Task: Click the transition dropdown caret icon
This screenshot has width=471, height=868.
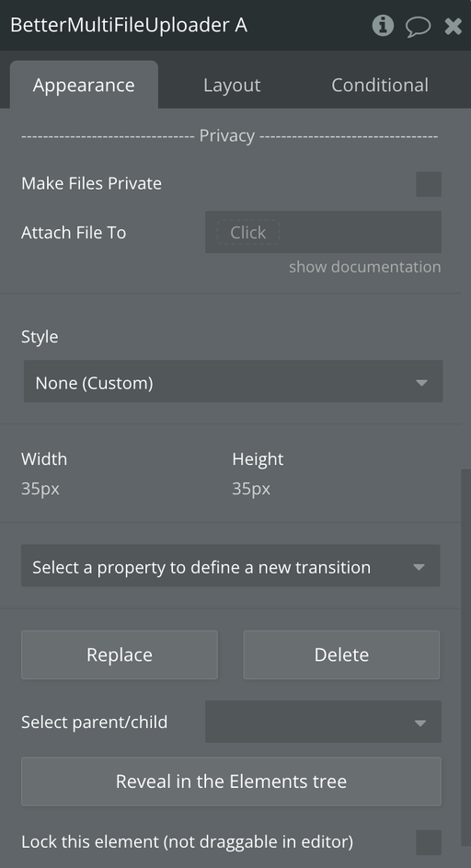Action: (419, 567)
